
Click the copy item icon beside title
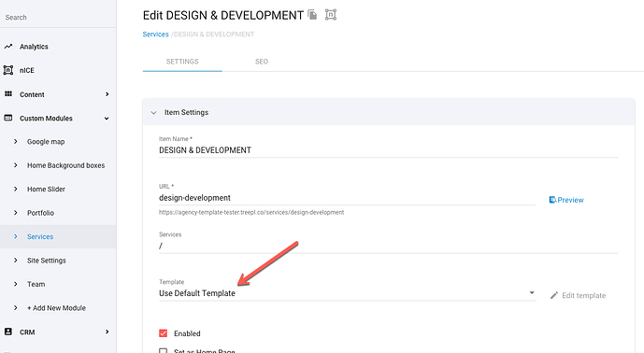[x=312, y=15]
